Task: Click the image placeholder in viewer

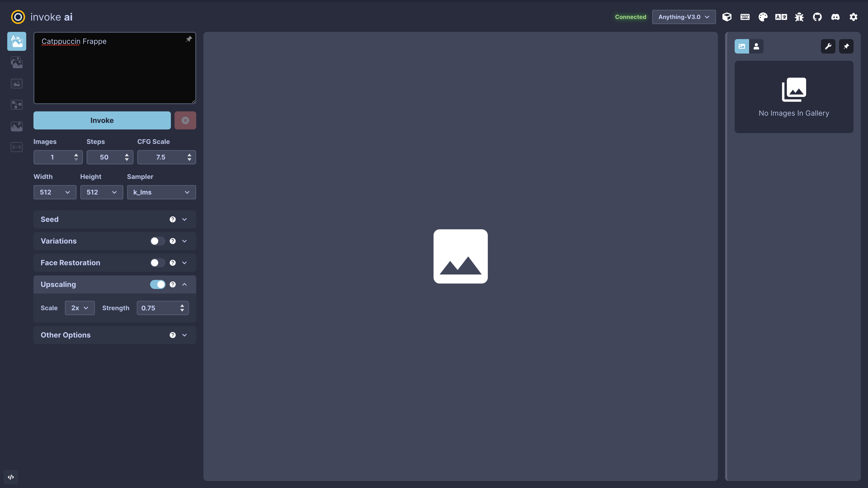Action: [460, 256]
